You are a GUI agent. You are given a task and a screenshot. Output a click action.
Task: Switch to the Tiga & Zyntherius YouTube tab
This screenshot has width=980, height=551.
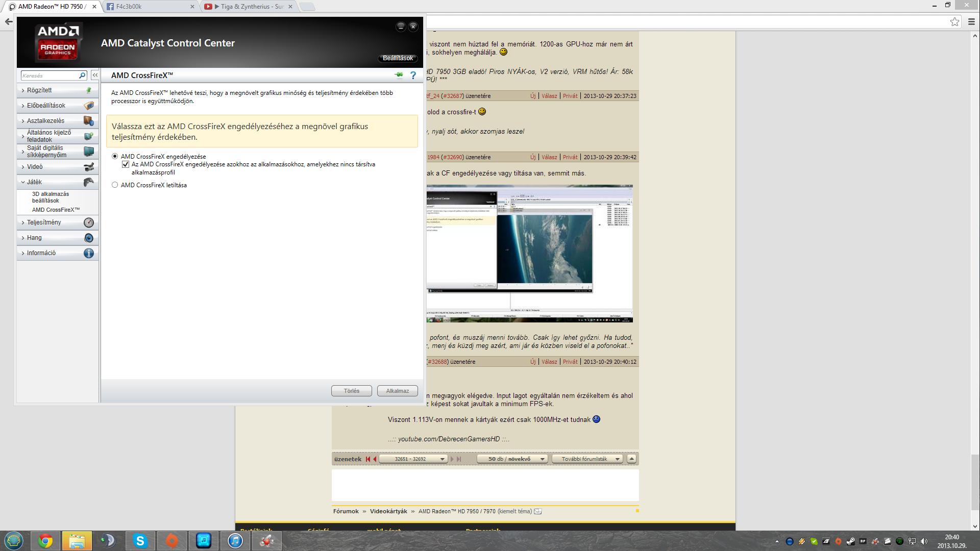(x=248, y=7)
